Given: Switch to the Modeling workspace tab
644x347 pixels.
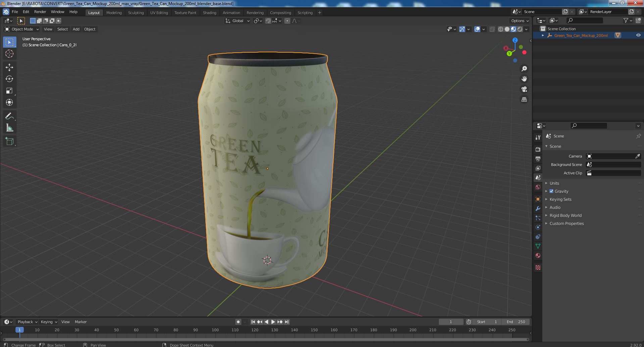Looking at the screenshot, I should pos(114,13).
